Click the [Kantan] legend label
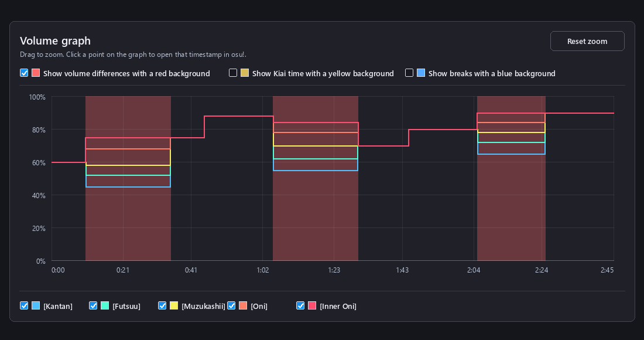The image size is (644, 340). pyautogui.click(x=58, y=306)
